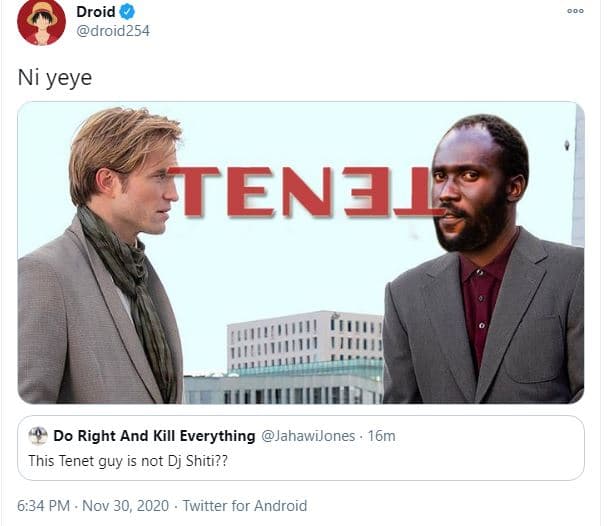Open Droid's profile avatar picture

(x=41, y=22)
